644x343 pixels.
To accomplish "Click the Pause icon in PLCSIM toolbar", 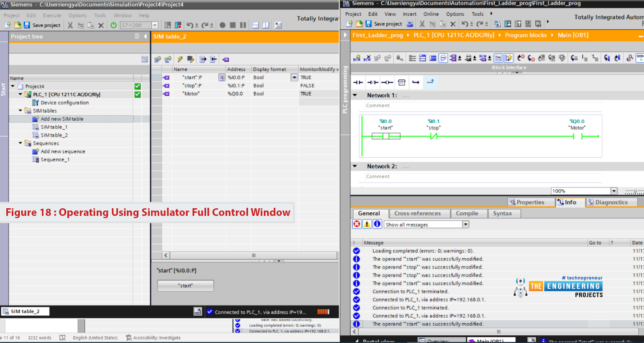I will [x=243, y=25].
